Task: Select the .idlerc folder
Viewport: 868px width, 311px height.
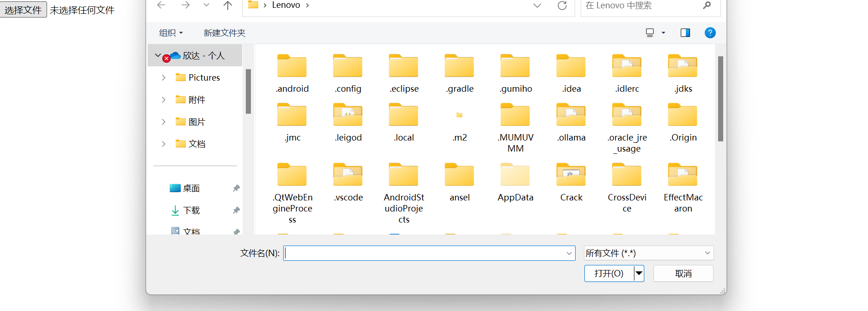Action: click(627, 74)
